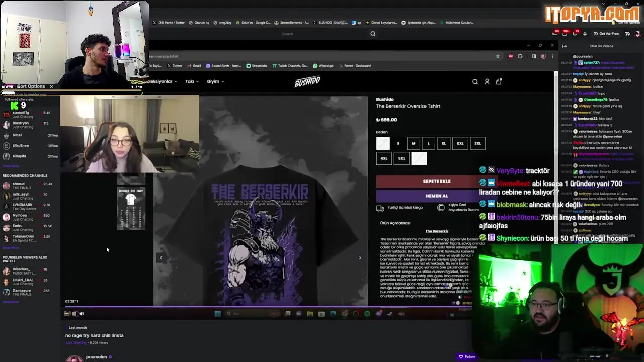Open the WhatsApp bookmark
644x362 pixels.
point(323,66)
